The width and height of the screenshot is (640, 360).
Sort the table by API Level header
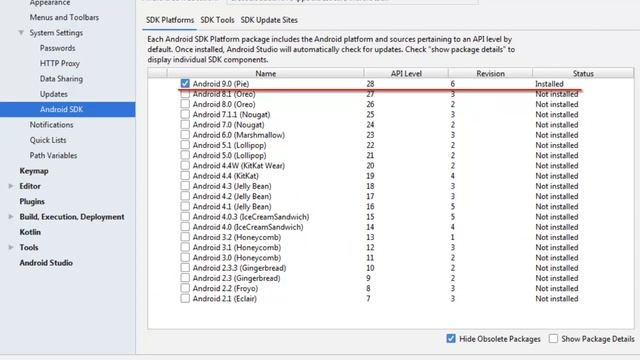[x=406, y=73]
